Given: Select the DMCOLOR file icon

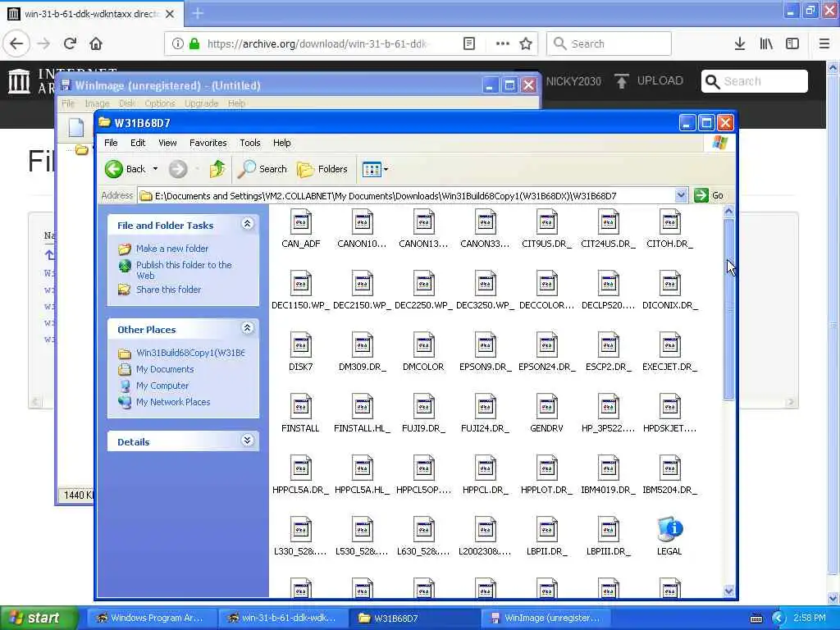Looking at the screenshot, I should (x=424, y=345).
